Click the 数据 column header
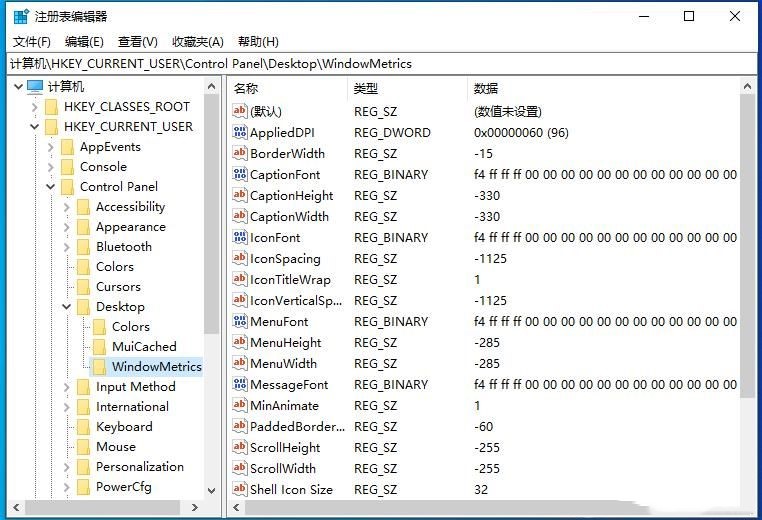The image size is (762, 520). (x=604, y=88)
